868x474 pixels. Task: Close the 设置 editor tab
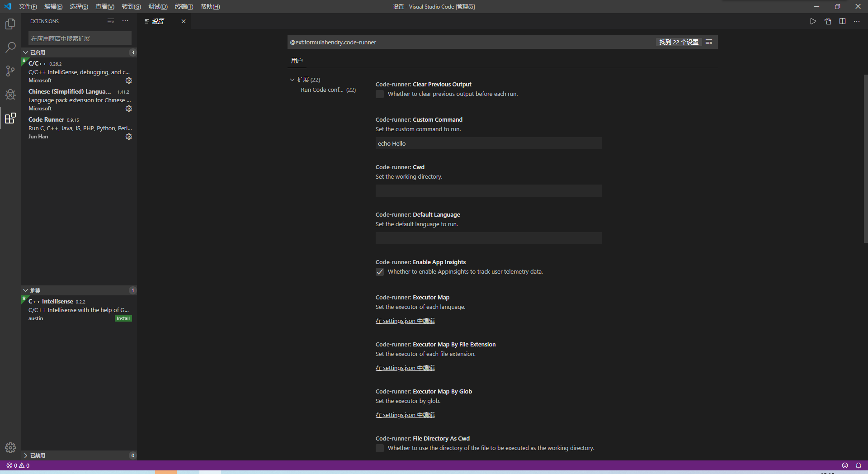coord(184,21)
